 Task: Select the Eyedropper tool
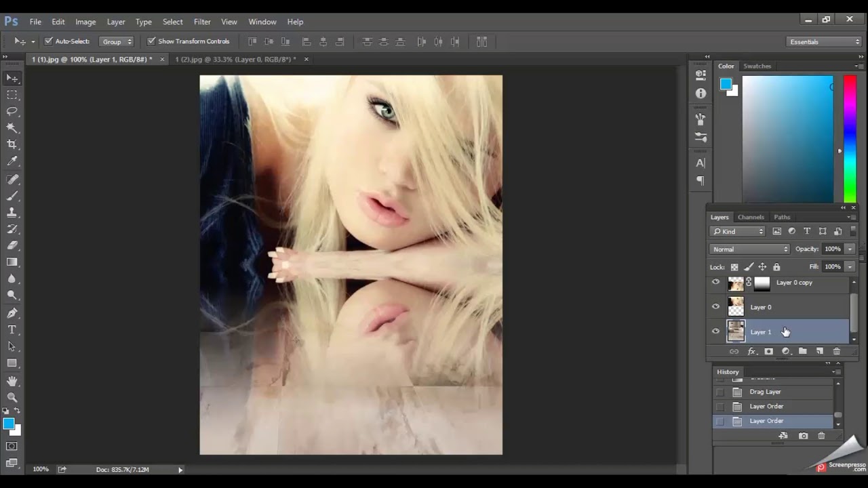[x=12, y=161]
